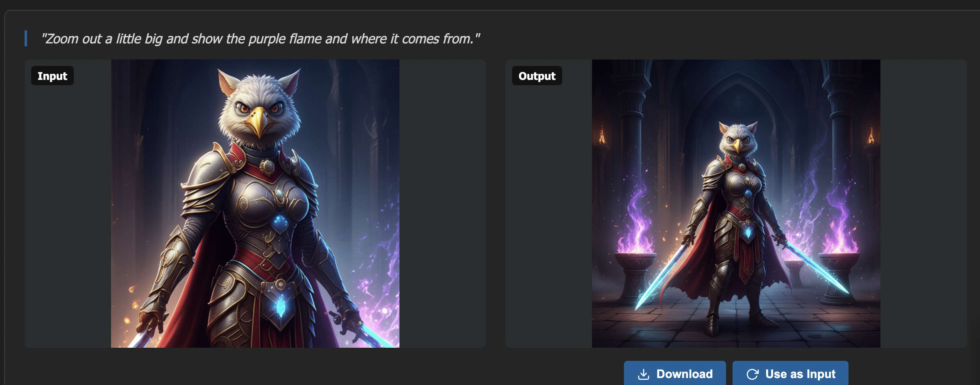Click the glowing blue chest gem in input image

(280, 222)
